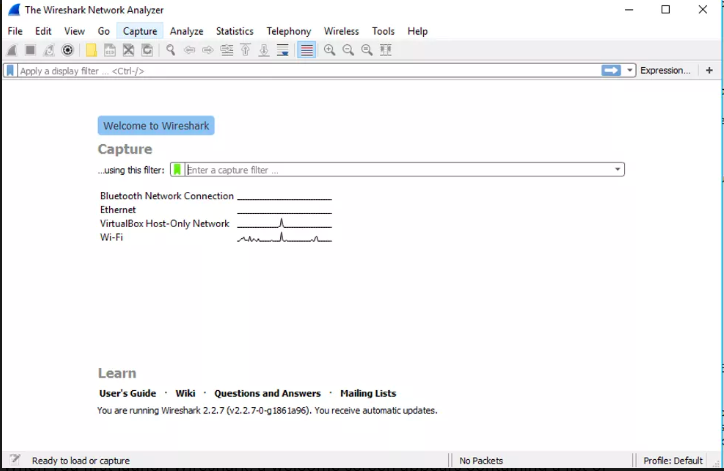Open the Tools menu

(x=383, y=31)
